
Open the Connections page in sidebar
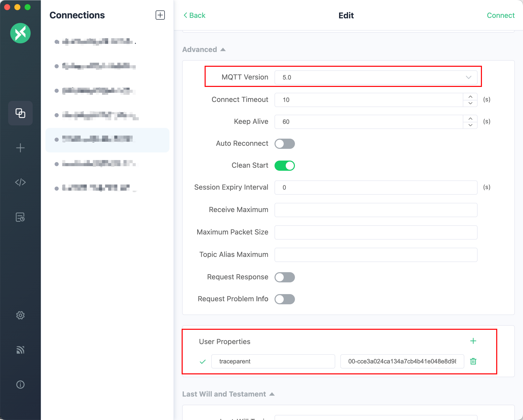pyautogui.click(x=20, y=113)
